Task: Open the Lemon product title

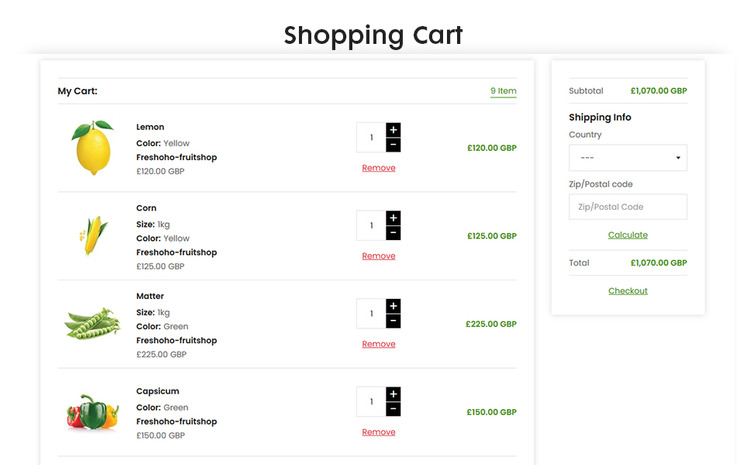Action: 150,127
